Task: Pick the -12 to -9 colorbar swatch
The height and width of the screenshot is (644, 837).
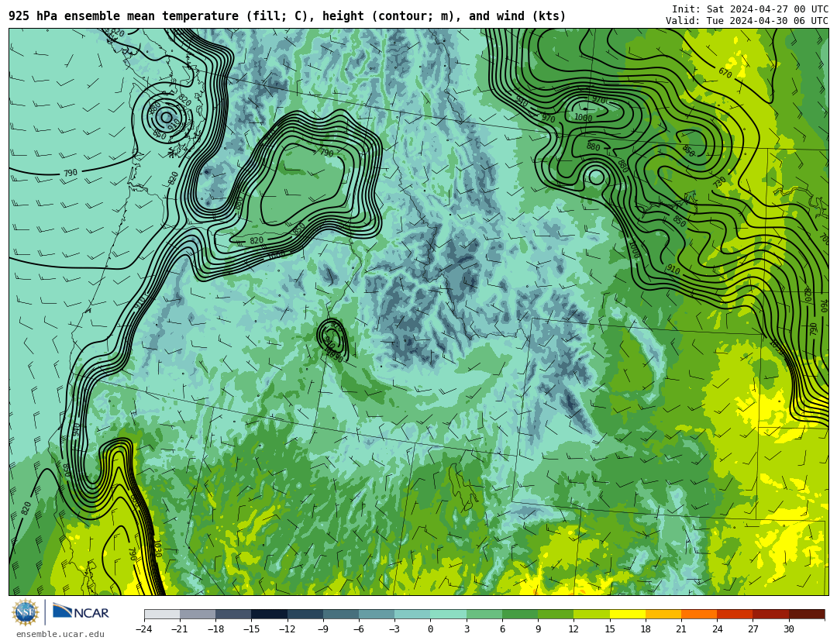Action: click(305, 614)
